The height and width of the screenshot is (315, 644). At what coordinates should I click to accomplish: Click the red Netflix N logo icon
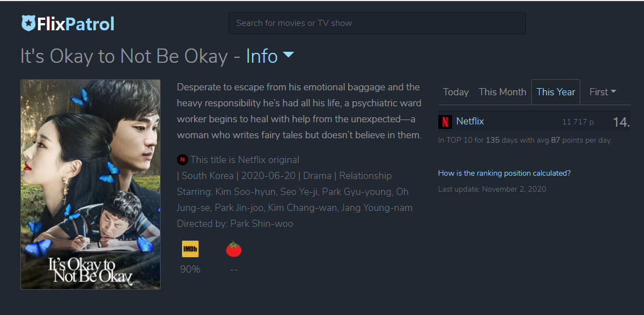(x=445, y=122)
